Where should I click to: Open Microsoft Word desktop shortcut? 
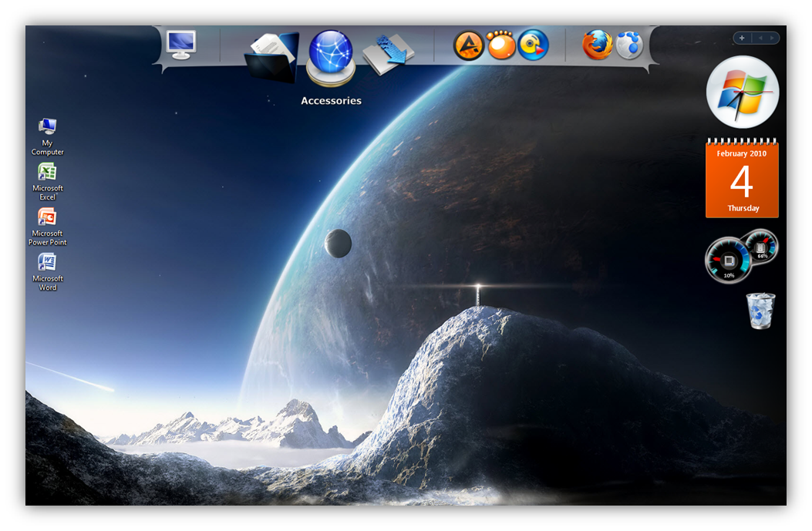click(47, 272)
